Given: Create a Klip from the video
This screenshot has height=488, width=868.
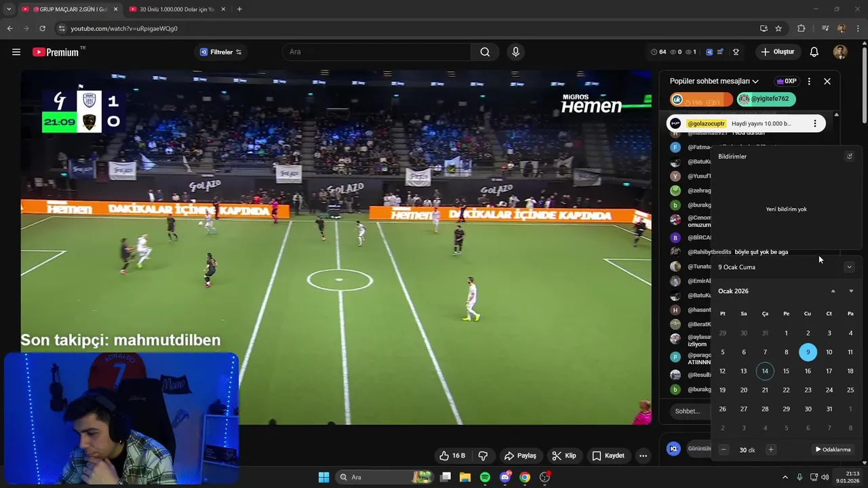Looking at the screenshot, I should pyautogui.click(x=564, y=455).
